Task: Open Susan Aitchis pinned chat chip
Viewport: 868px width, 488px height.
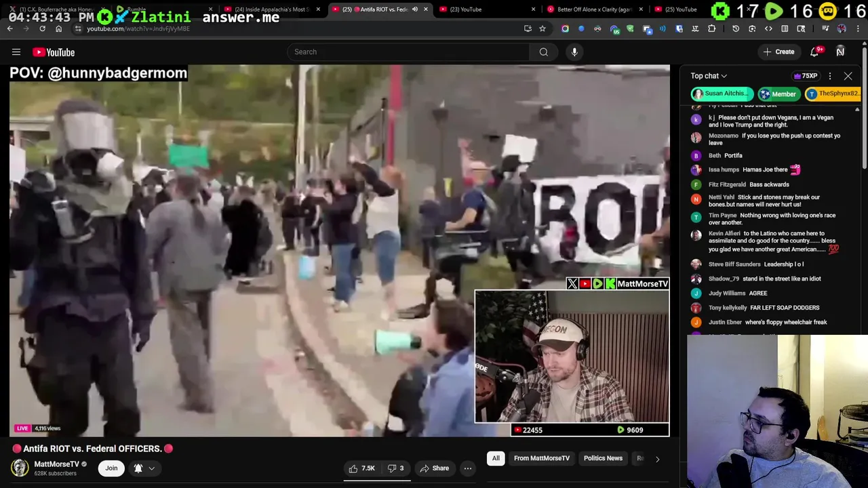Action: click(x=722, y=94)
